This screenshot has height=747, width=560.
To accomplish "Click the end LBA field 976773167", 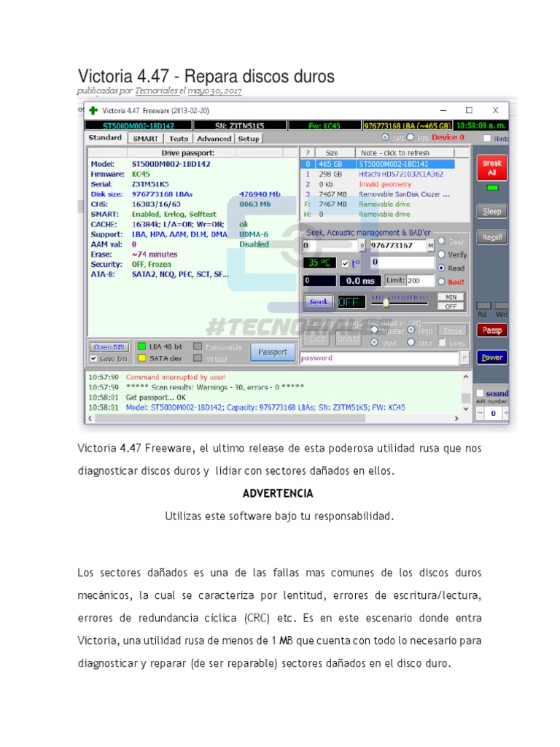I will tap(398, 245).
